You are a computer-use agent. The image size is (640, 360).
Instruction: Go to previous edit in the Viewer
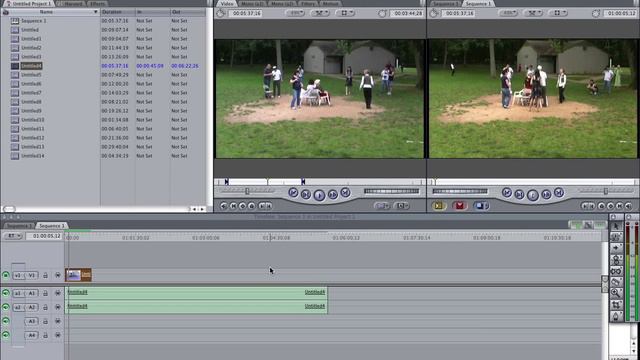click(293, 192)
